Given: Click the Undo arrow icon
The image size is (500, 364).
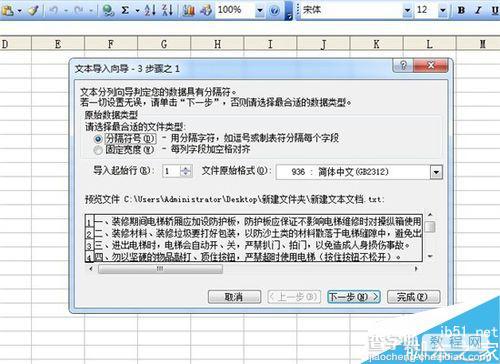Looking at the screenshot, I should point(54,10).
